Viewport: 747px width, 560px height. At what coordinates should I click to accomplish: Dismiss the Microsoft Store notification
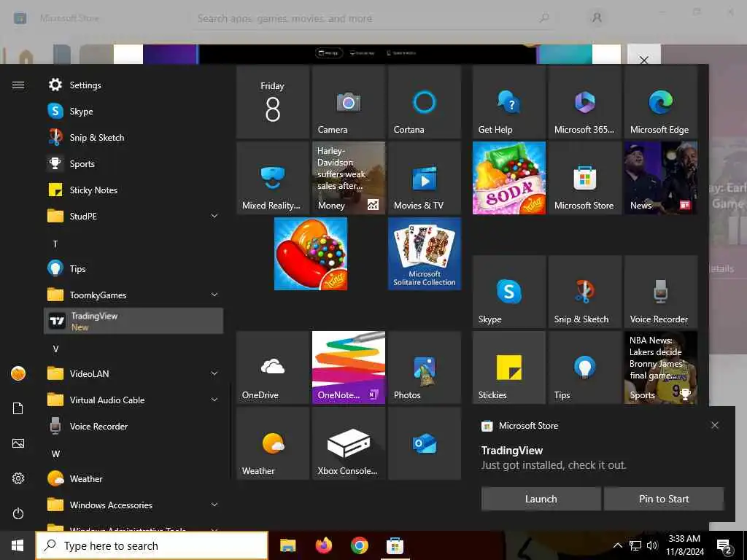pos(715,425)
